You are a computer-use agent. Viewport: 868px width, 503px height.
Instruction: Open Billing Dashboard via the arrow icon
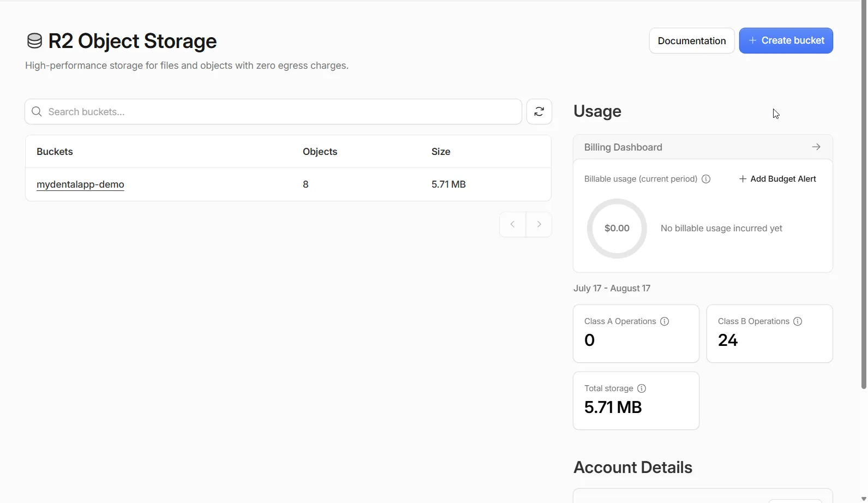coord(816,147)
